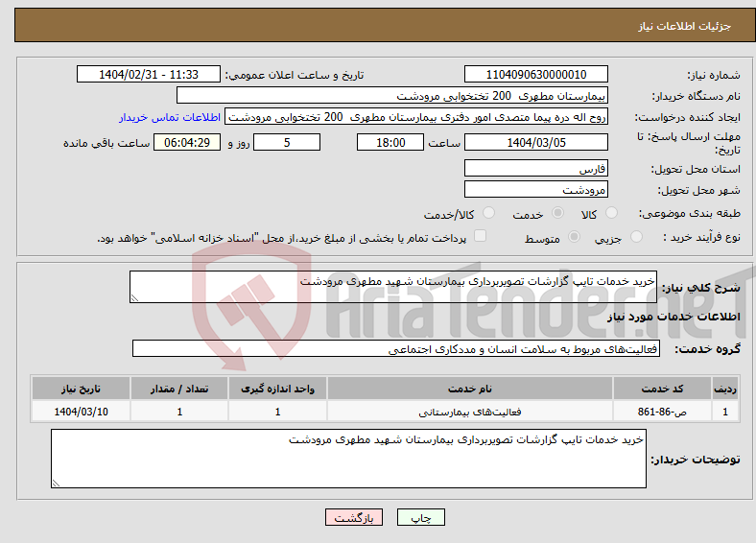The image size is (756, 543).
Task: Click the توضیحات خریدار text area
Action: pyautogui.click(x=348, y=459)
